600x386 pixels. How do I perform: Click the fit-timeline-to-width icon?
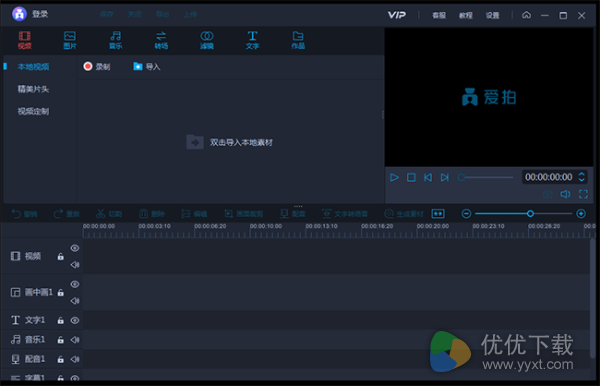pos(438,214)
